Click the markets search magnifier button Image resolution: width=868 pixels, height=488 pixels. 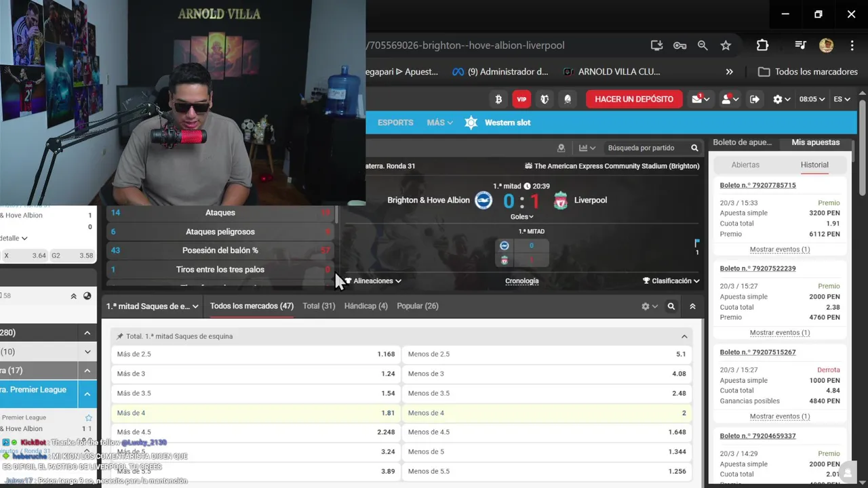point(671,306)
